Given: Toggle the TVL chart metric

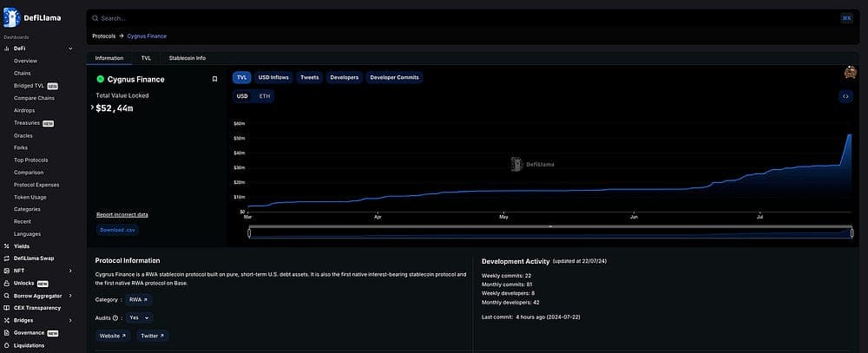Looking at the screenshot, I should click(242, 77).
